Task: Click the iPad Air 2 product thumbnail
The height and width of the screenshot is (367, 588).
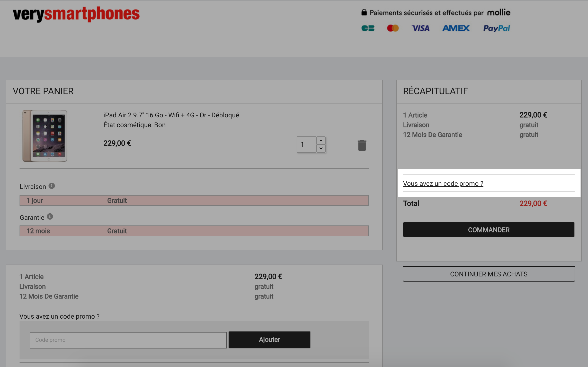Action: click(45, 136)
